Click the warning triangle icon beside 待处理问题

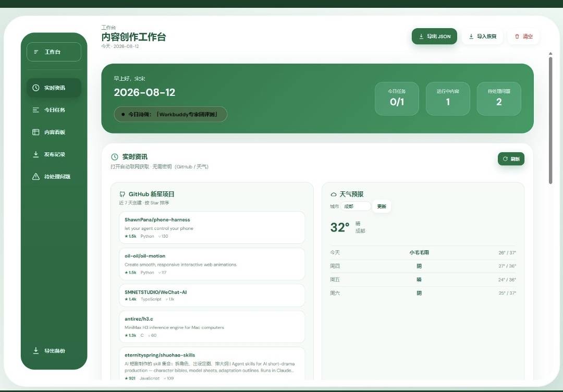pos(36,177)
